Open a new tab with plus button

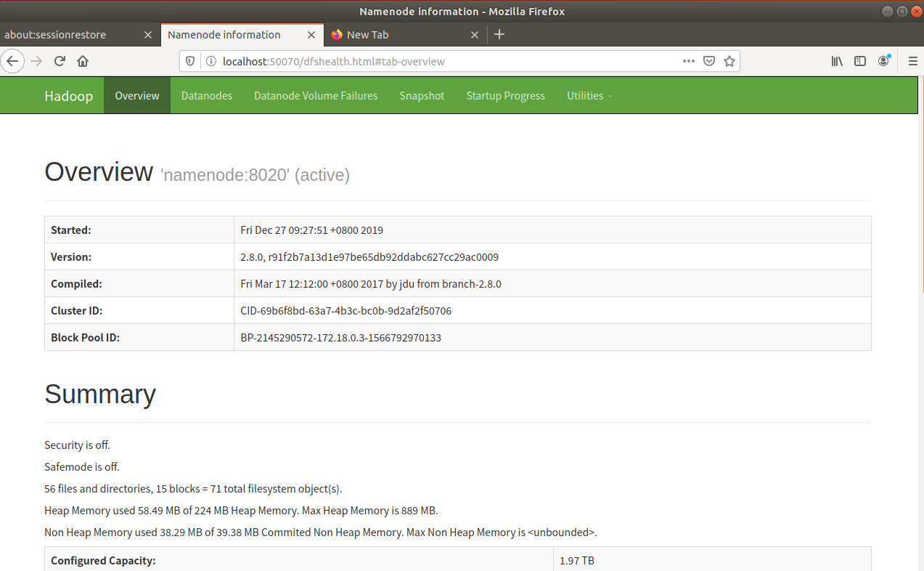499,34
